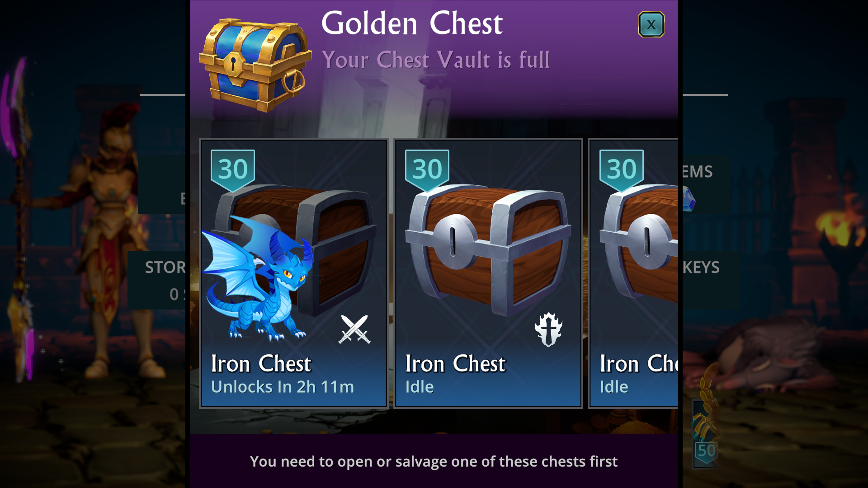The width and height of the screenshot is (868, 488).
Task: Select the second idle Iron Chest
Action: [488, 273]
